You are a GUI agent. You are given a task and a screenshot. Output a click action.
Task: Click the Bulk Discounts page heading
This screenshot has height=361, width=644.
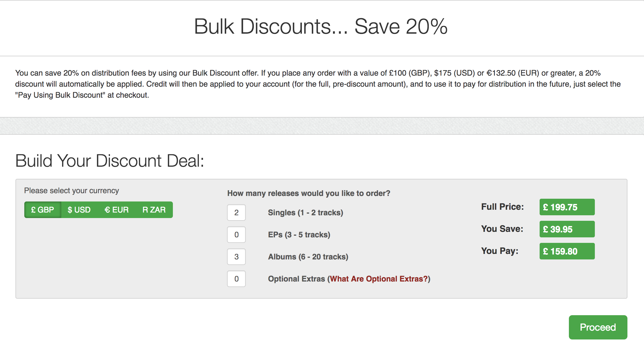pyautogui.click(x=322, y=27)
